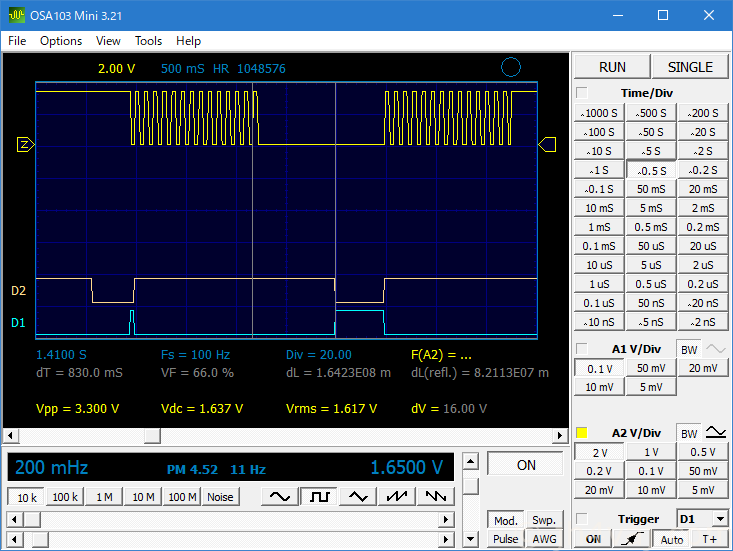733x551 pixels.
Task: Toggle A2 BW bandwidth limit
Action: (x=689, y=434)
